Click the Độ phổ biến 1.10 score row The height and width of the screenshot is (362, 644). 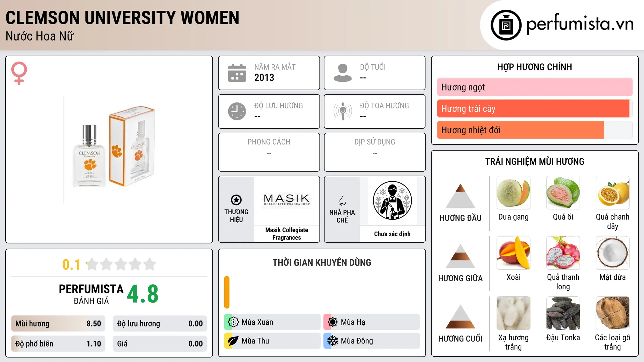pyautogui.click(x=58, y=344)
